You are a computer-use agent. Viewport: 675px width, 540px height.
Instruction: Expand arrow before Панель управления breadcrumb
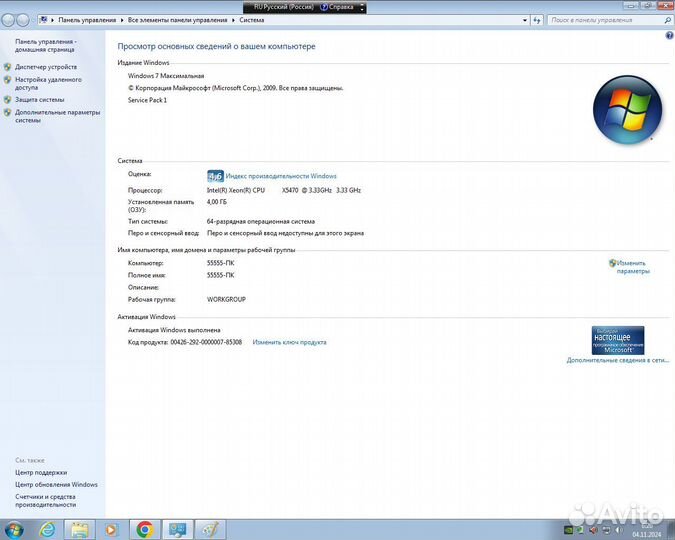pos(53,20)
